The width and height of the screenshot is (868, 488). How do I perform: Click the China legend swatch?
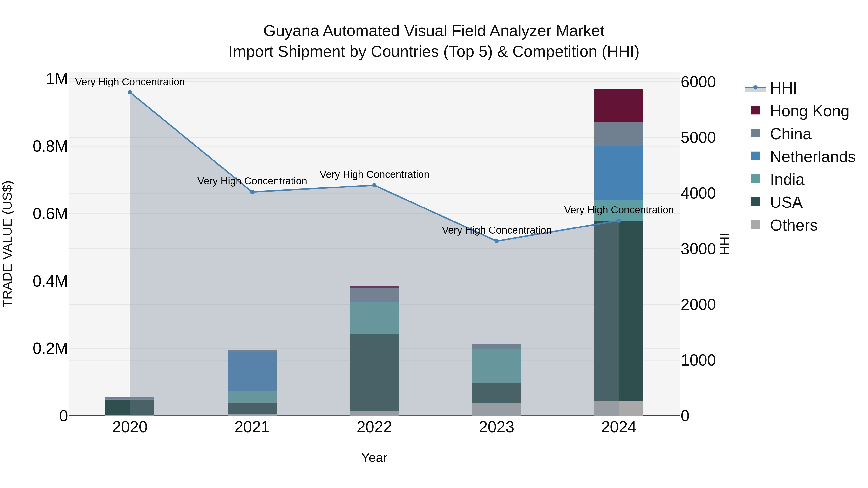755,133
